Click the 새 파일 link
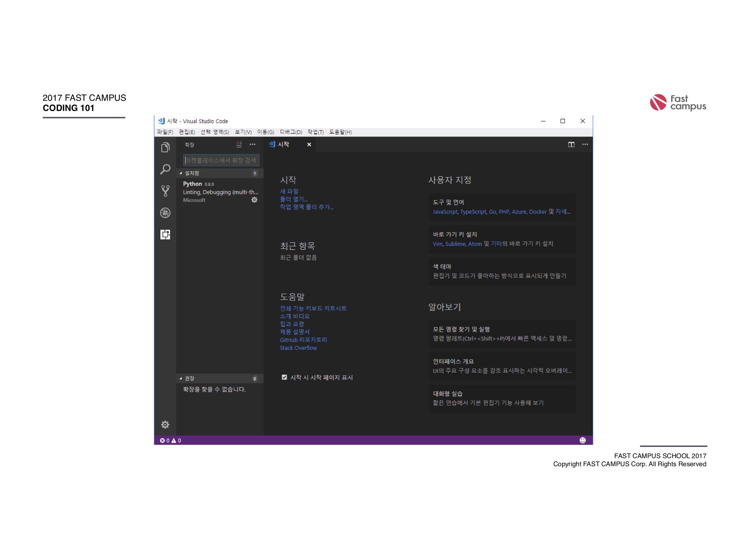Viewport: 747px width, 560px height. [x=289, y=191]
